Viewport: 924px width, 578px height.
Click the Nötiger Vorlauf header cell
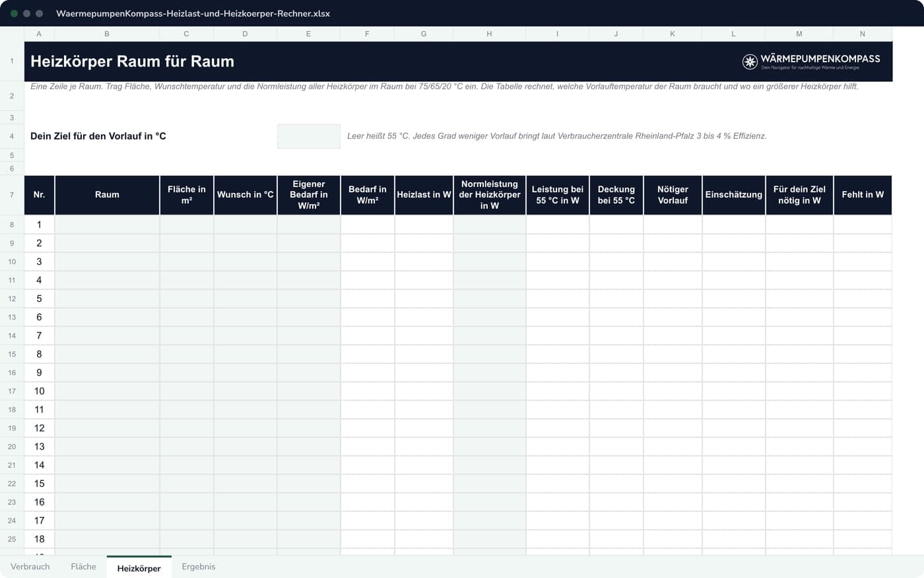pyautogui.click(x=673, y=195)
